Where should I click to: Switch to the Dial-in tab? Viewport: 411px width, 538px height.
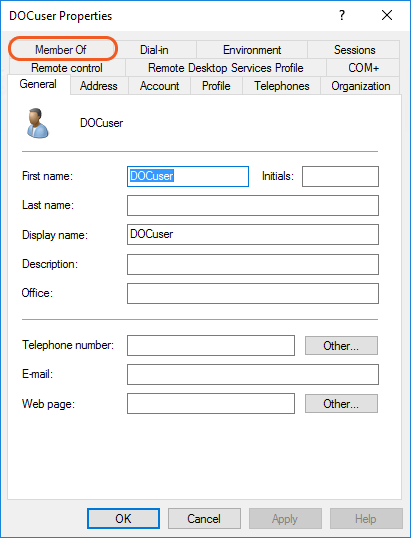click(154, 50)
